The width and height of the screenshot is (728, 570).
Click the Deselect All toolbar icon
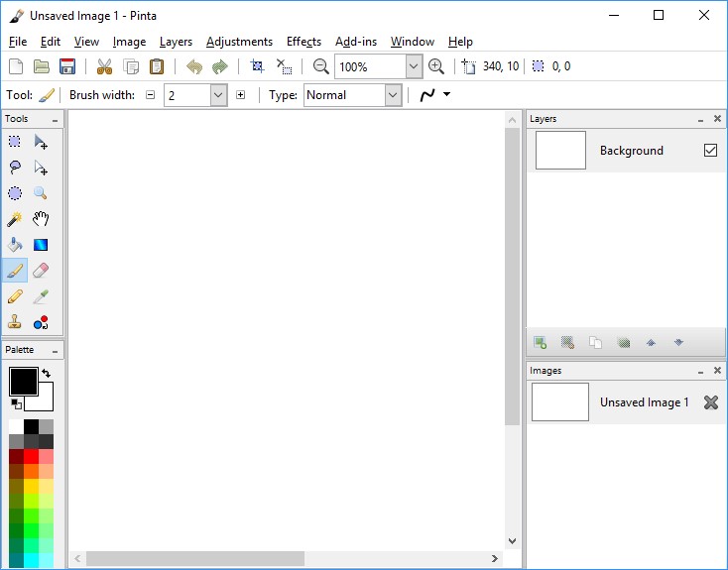[284, 66]
